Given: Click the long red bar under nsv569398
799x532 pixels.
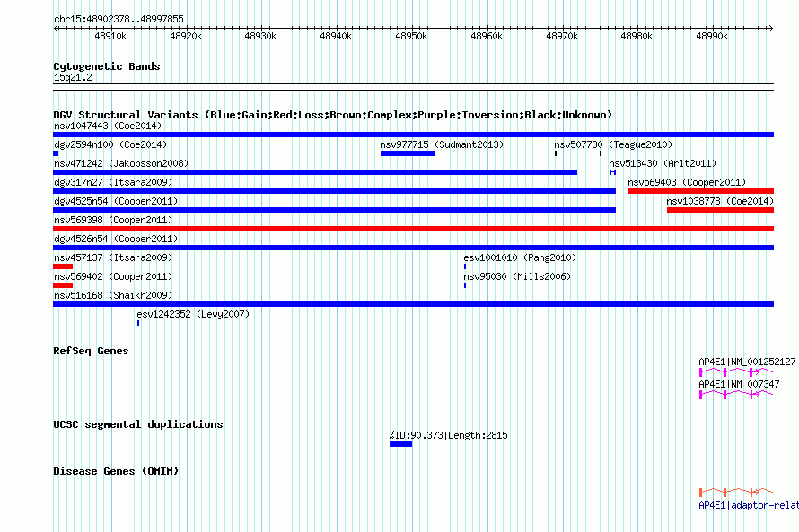Looking at the screenshot, I should (413, 229).
